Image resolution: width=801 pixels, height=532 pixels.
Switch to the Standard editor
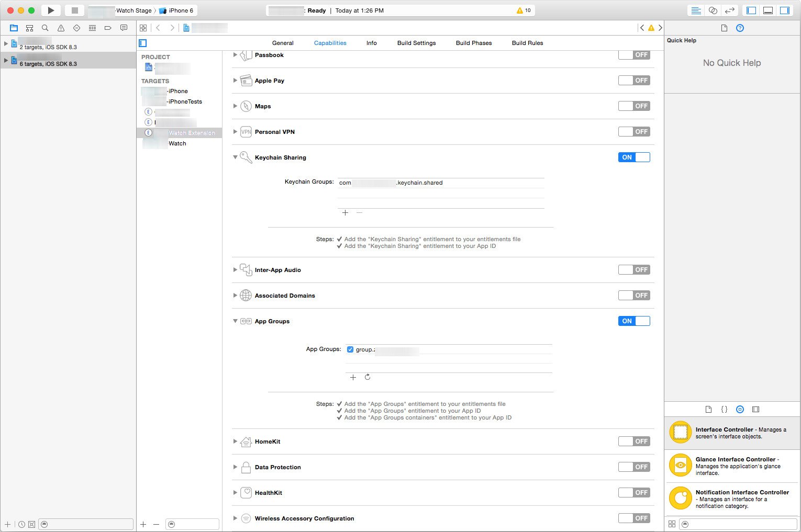point(696,10)
